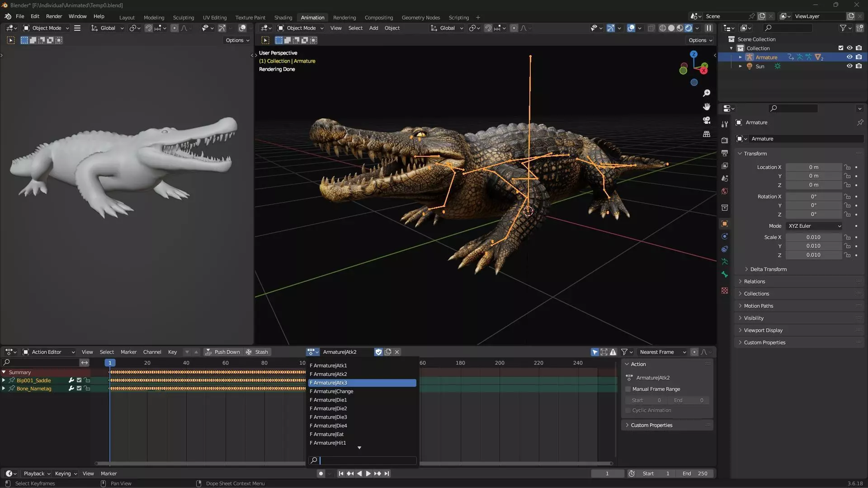Expand Delta Transform panel

click(x=769, y=269)
